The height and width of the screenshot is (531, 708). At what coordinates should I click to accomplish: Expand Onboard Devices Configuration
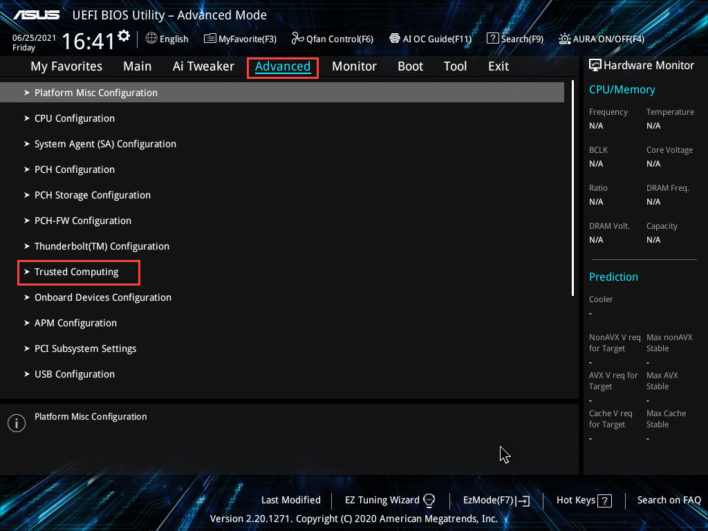coord(102,298)
